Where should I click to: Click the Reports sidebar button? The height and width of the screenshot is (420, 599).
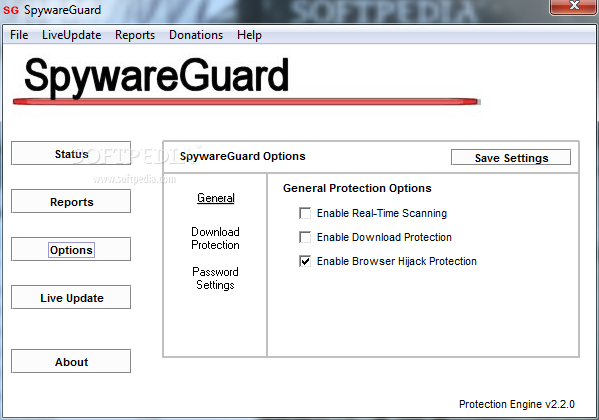[71, 201]
